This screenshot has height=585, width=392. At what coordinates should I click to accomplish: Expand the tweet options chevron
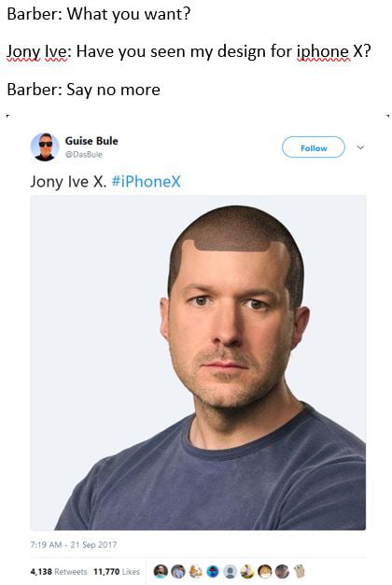click(360, 147)
